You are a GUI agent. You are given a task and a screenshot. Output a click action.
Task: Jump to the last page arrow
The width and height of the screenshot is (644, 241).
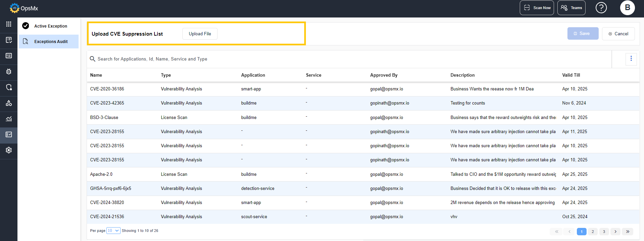627,232
